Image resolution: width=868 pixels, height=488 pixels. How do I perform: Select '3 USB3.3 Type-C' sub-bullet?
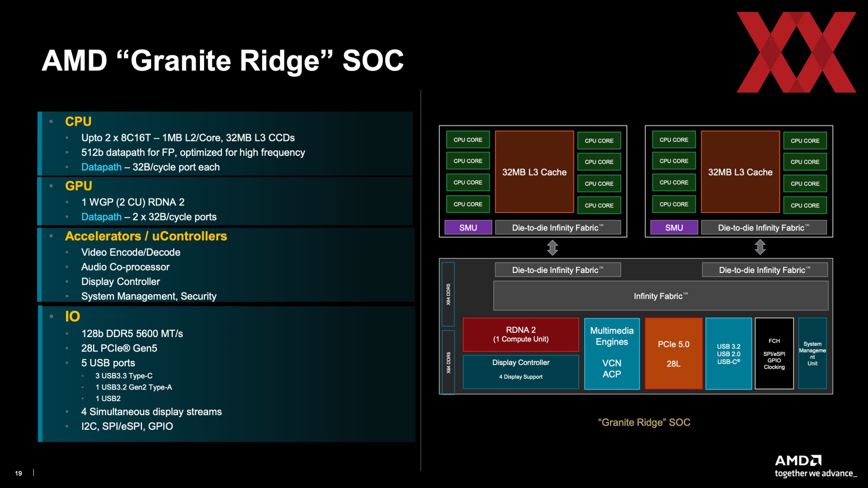[x=124, y=376]
